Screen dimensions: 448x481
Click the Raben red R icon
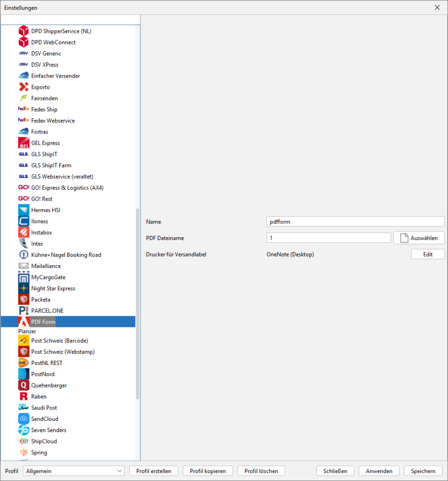24,396
